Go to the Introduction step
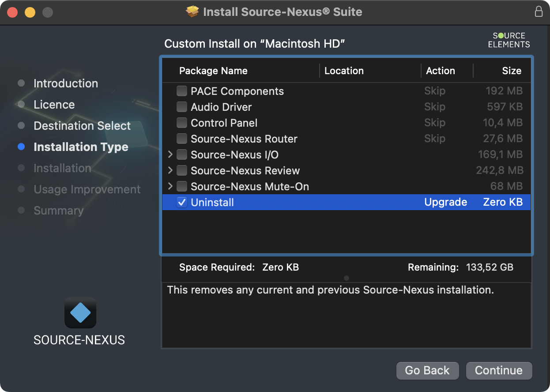The image size is (550, 392). click(x=66, y=83)
